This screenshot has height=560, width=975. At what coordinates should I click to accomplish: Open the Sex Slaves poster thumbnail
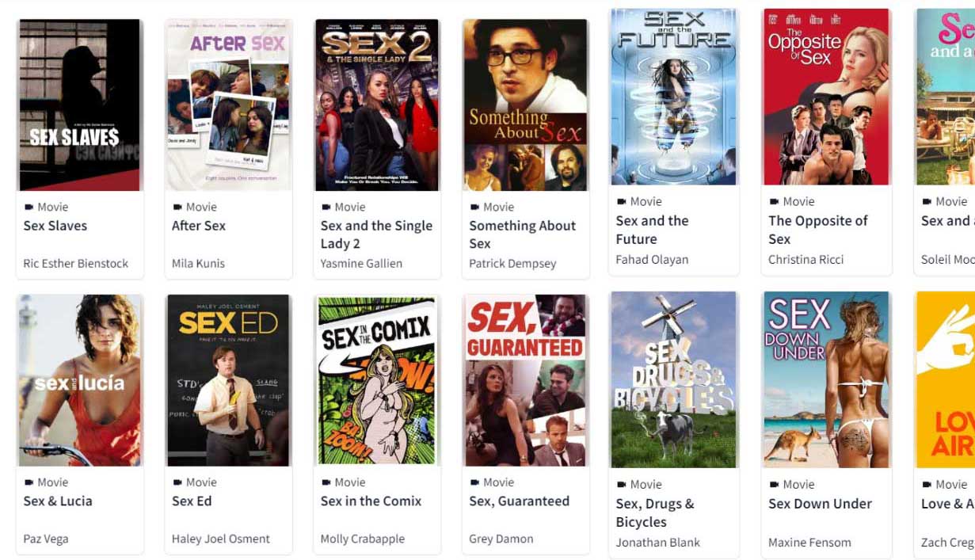point(79,105)
